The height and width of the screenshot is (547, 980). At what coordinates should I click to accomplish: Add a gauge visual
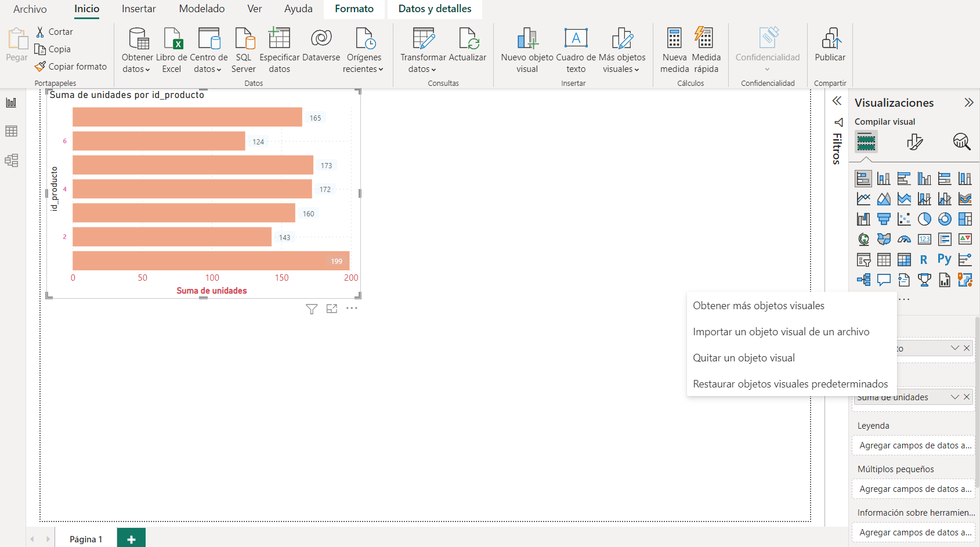click(904, 239)
